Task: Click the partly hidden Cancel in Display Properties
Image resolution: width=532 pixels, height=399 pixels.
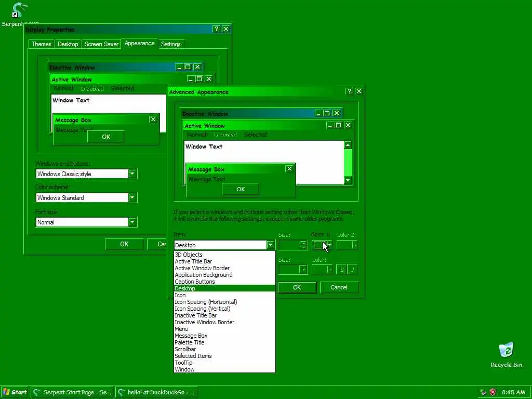Action: point(157,244)
